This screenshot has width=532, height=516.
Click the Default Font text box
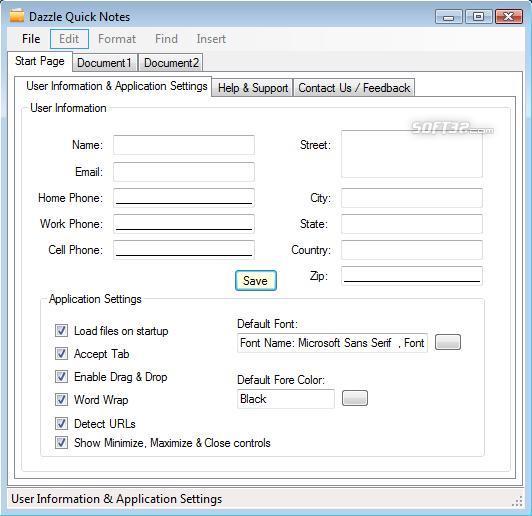pyautogui.click(x=332, y=343)
